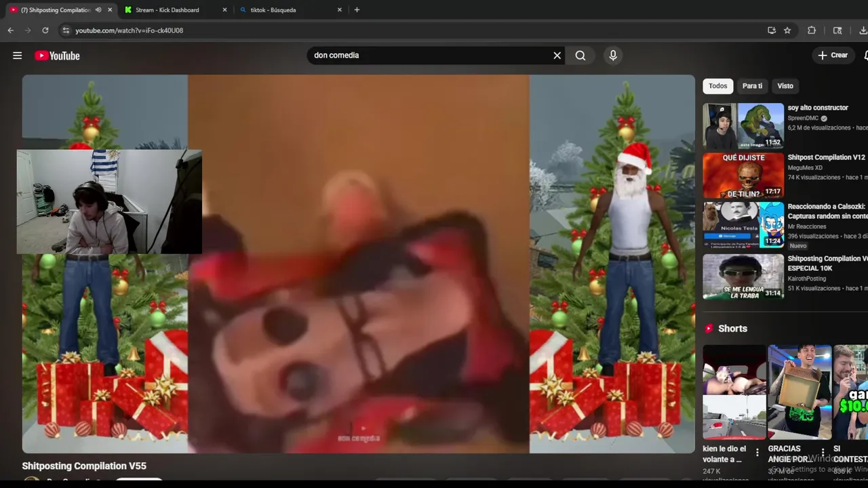868x488 pixels.
Task: Click the Shorts logo icon
Action: [x=709, y=329]
